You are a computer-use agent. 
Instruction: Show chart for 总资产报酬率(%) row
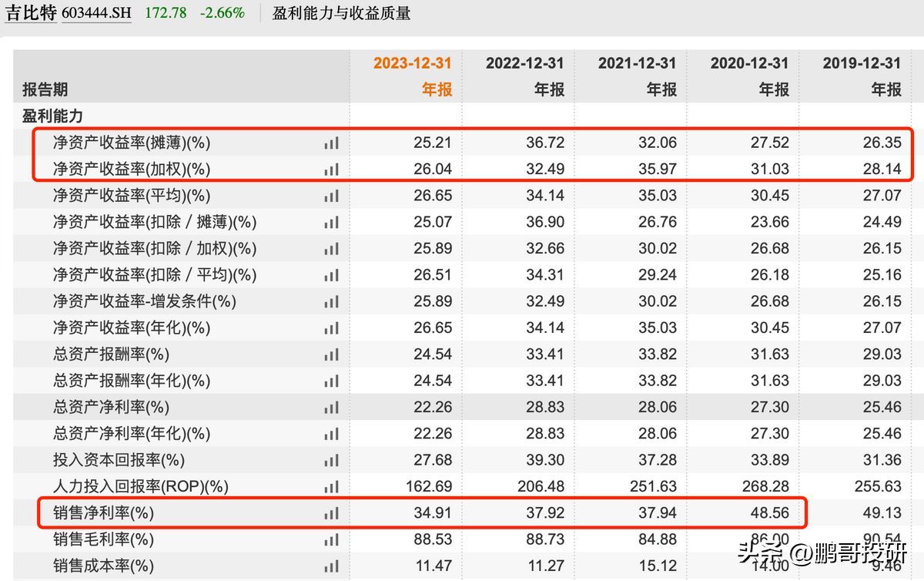click(x=331, y=354)
